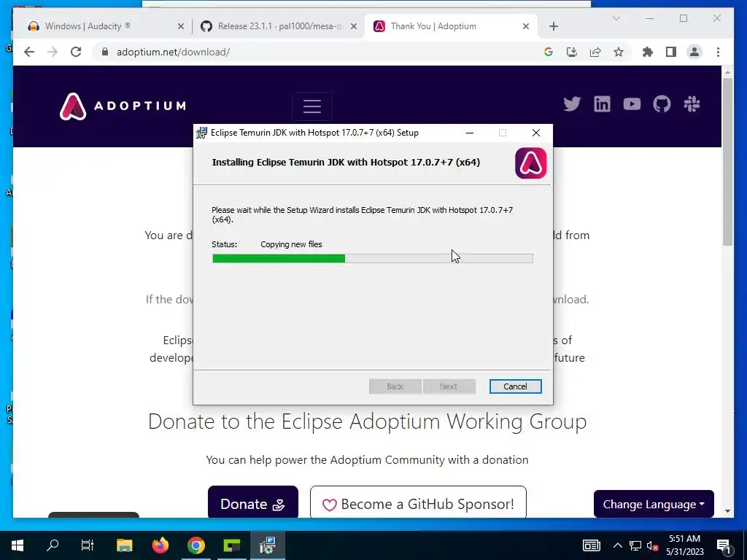The height and width of the screenshot is (560, 747).
Task: Bookmark this tab with star icon
Action: click(x=619, y=52)
